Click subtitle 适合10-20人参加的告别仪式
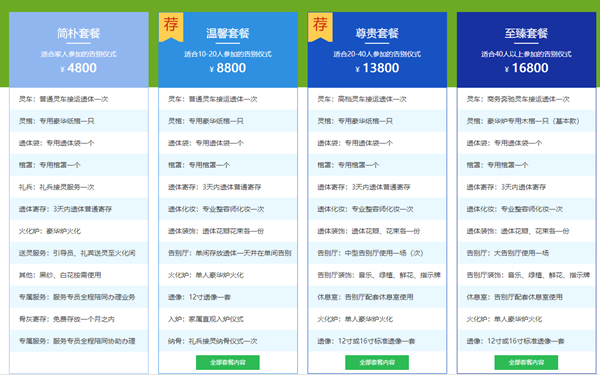Viewport: 600px width, 375px height. coord(228,54)
